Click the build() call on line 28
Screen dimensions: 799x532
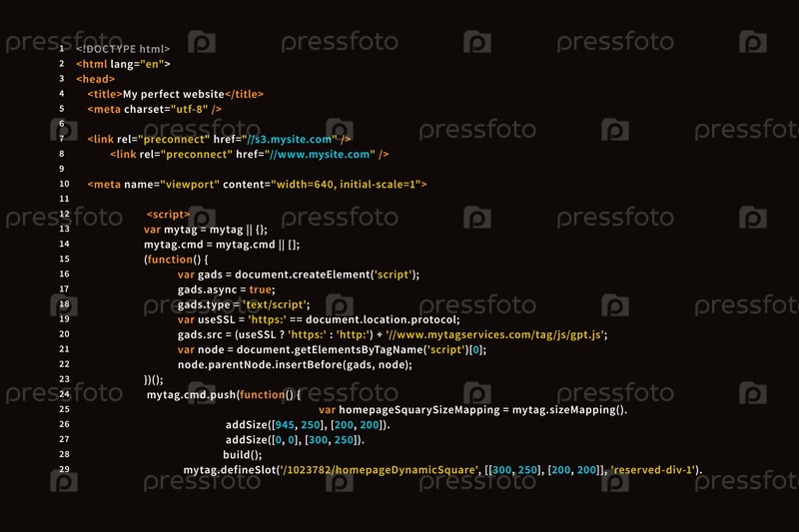[x=242, y=454]
